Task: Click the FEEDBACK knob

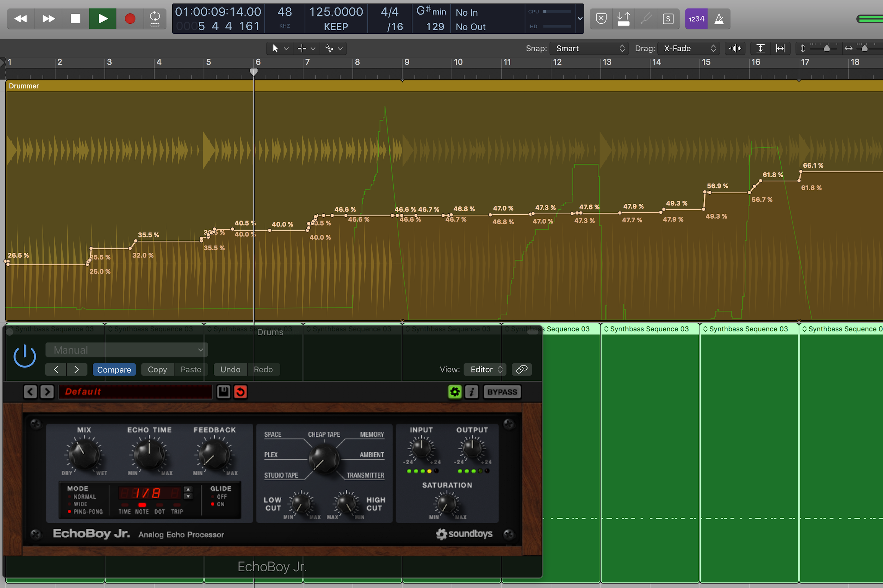Action: [x=214, y=454]
